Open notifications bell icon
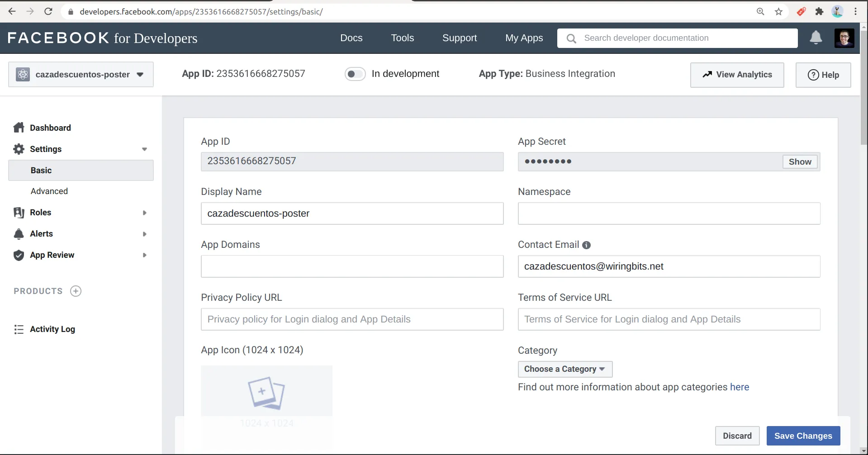 (816, 38)
